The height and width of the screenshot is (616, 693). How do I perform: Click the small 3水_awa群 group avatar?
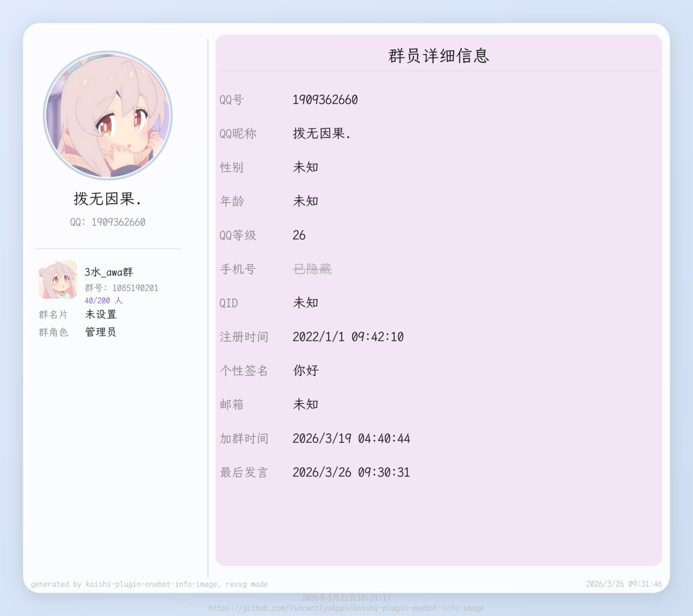(x=57, y=279)
